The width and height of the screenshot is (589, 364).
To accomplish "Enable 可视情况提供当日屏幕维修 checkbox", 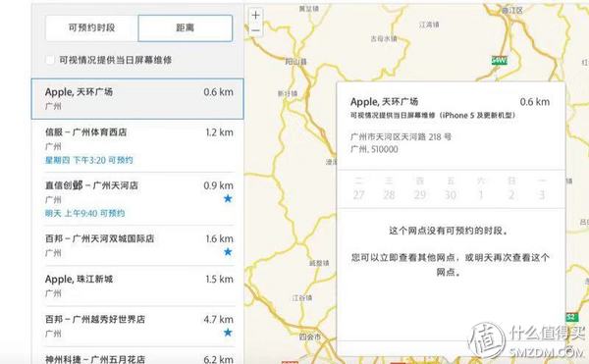I will pos(50,60).
